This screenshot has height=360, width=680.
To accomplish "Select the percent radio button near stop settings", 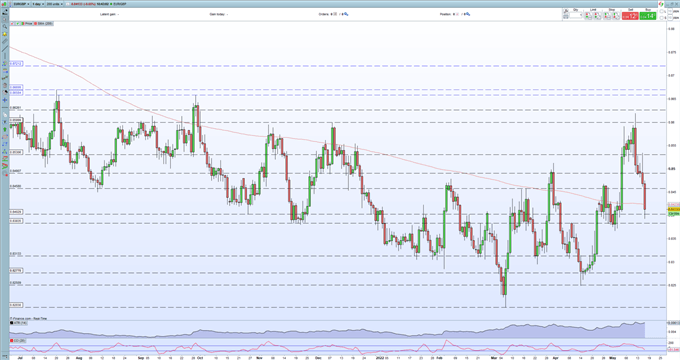I will pyautogui.click(x=661, y=12).
